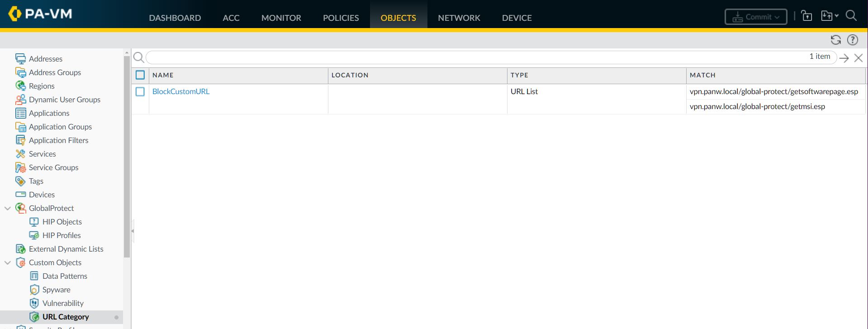Screen dimensions: 868x329
Task: Click the Custom Objects shield icon
Action: (x=20, y=262)
